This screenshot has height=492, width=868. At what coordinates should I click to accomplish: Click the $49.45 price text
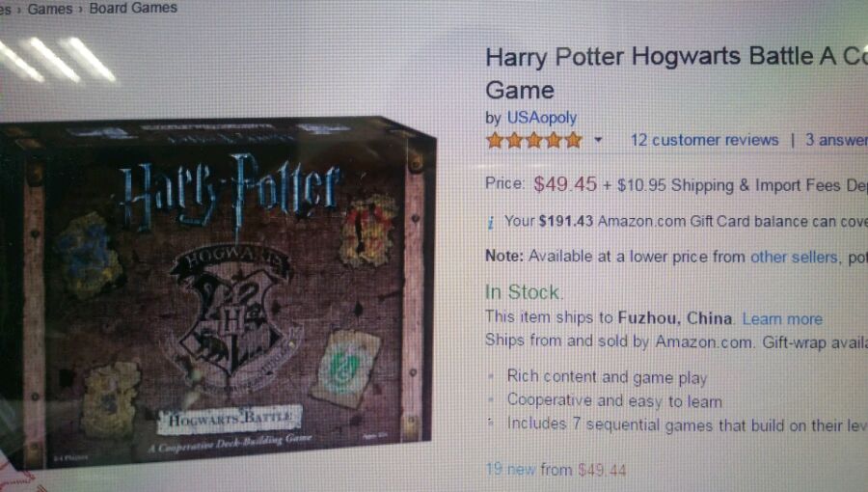point(565,183)
